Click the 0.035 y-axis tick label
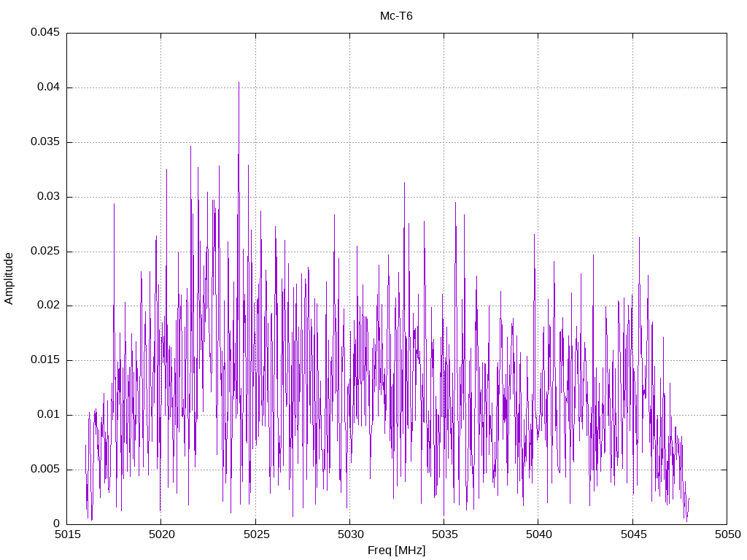The image size is (747, 560). pyautogui.click(x=44, y=142)
